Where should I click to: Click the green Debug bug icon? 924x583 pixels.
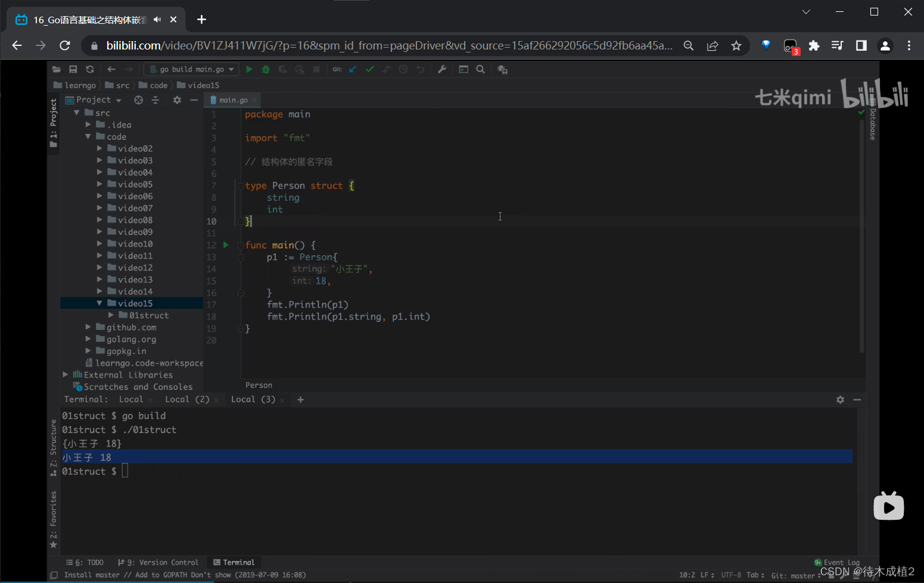click(x=266, y=70)
